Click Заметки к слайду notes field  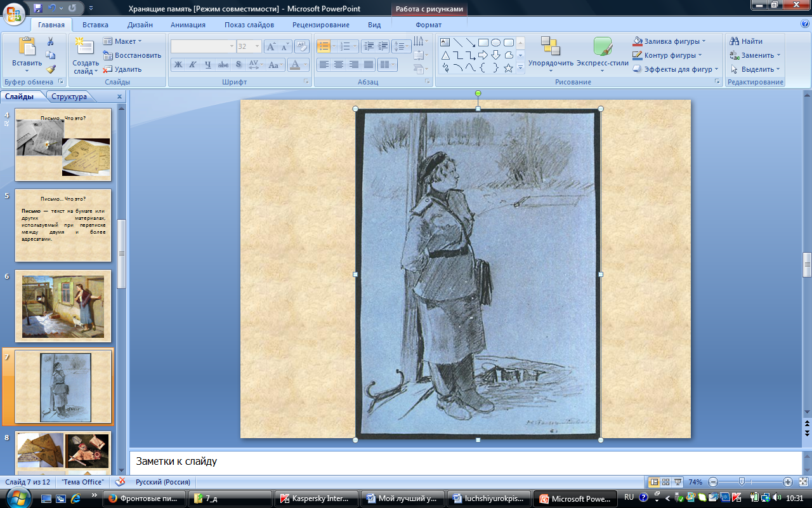tap(466, 462)
